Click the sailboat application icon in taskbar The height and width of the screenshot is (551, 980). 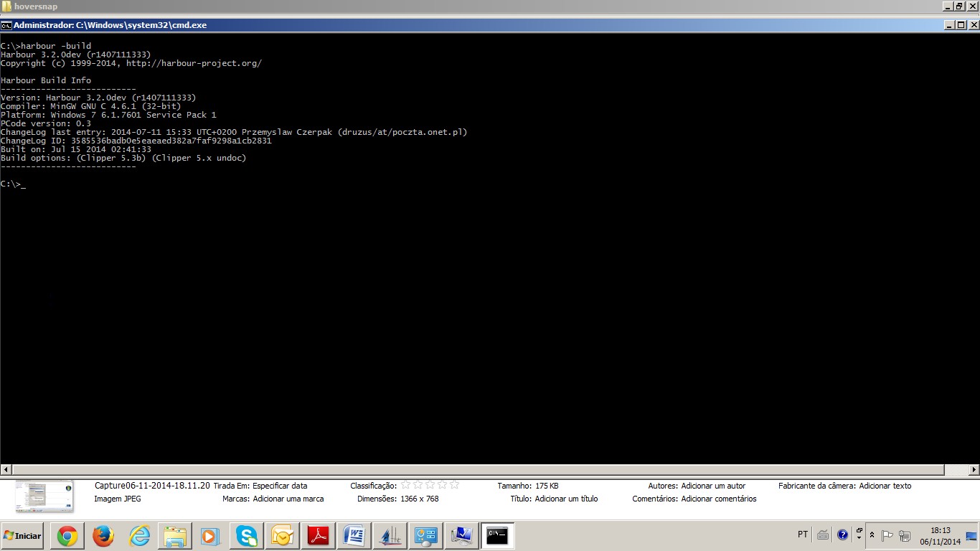coord(390,536)
